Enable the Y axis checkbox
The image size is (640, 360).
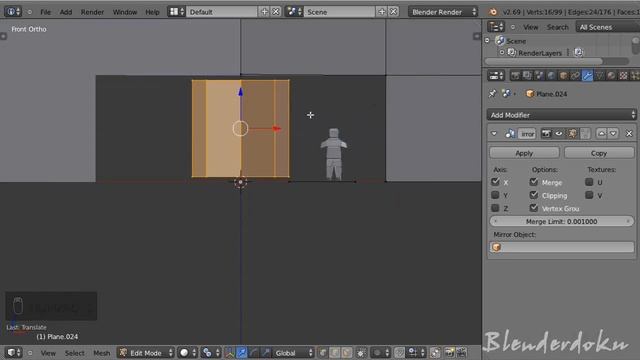tap(496, 195)
